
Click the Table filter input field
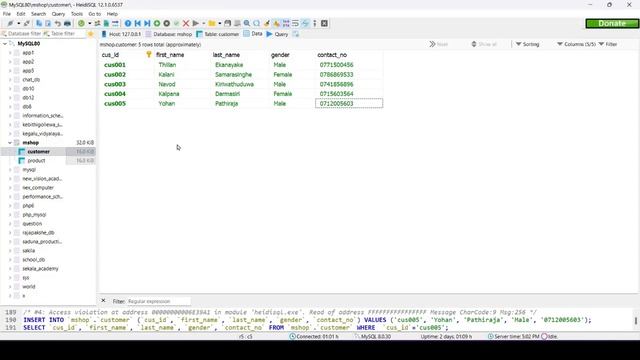[x=63, y=34]
